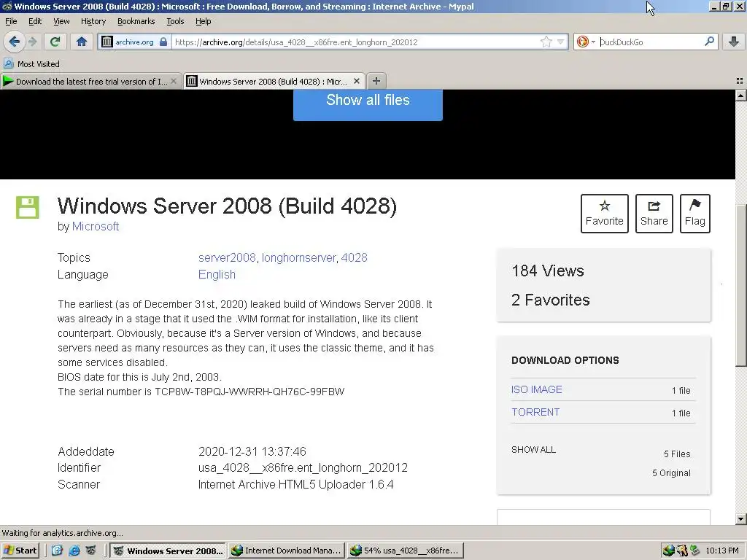Open the Downloads arrow button
Image resolution: width=747 pixels, height=560 pixels.
coord(734,42)
